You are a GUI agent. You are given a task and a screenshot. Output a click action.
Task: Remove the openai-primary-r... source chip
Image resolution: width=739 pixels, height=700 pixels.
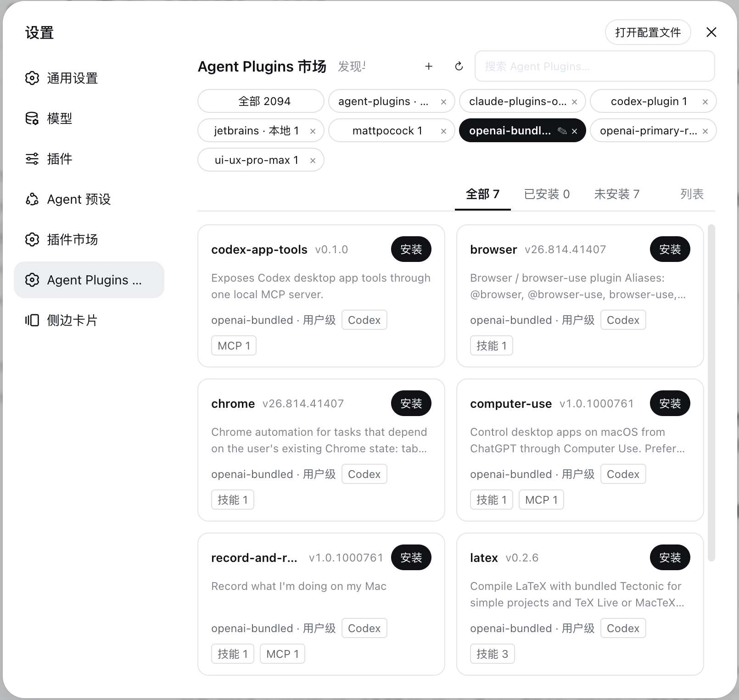705,131
